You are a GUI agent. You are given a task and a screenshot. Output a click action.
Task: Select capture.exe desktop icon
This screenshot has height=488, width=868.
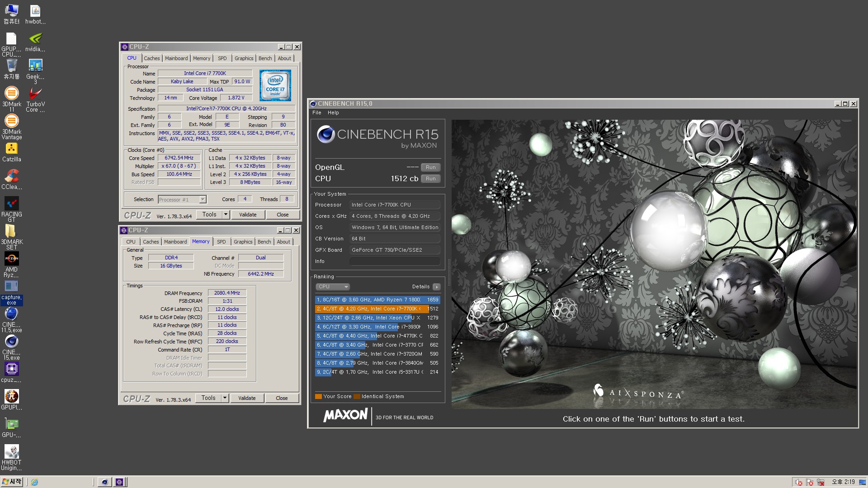pyautogui.click(x=11, y=293)
